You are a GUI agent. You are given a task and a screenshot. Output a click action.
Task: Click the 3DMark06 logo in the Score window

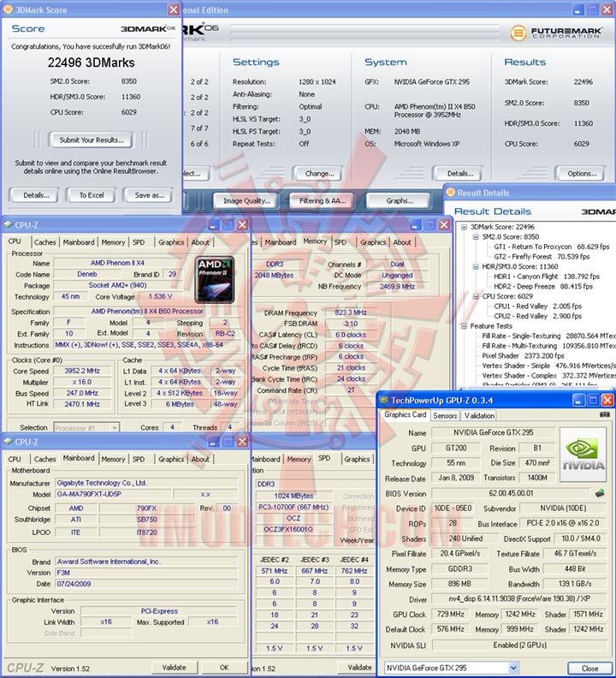point(148,28)
